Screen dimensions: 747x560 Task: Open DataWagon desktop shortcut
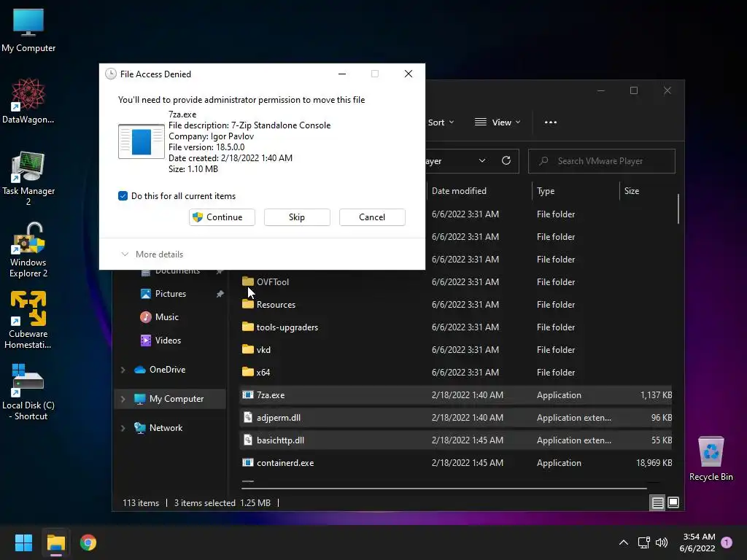coord(28,101)
